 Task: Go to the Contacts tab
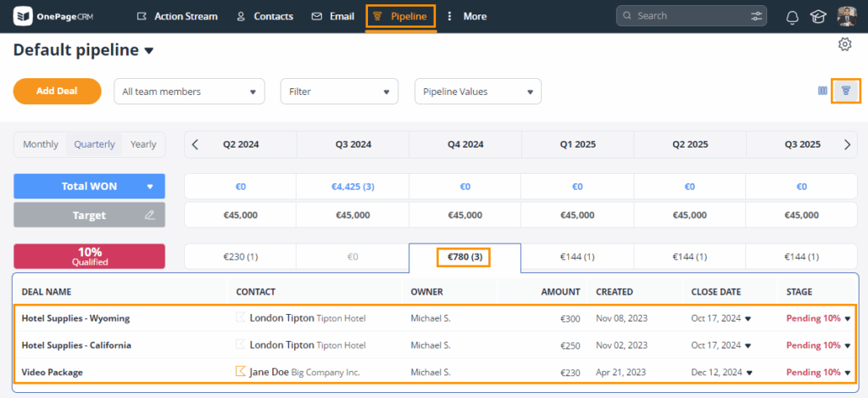(x=264, y=16)
